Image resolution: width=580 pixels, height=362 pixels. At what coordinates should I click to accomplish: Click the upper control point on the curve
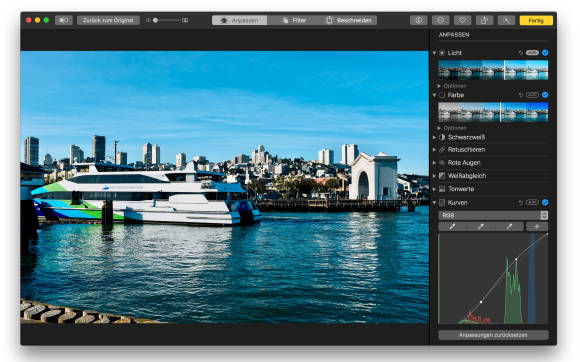[x=516, y=260]
